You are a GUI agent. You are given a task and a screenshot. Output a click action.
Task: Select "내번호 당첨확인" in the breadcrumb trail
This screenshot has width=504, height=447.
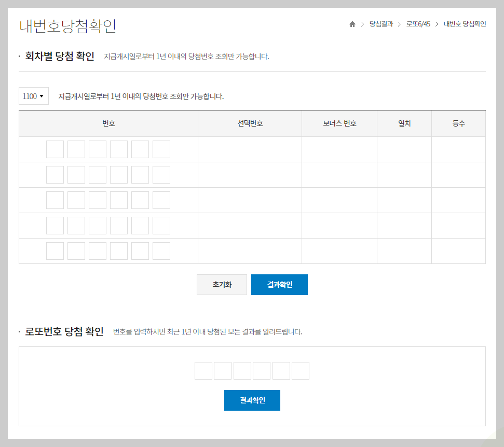tap(465, 23)
